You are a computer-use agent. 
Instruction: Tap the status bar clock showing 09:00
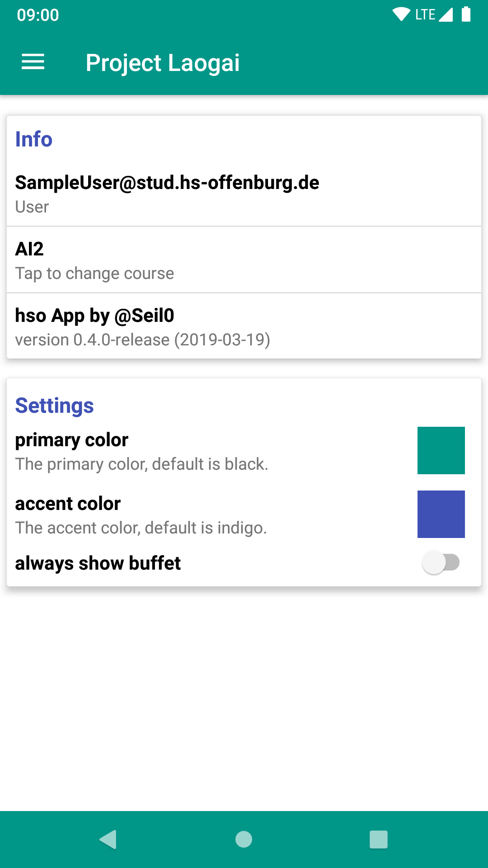pos(38,15)
